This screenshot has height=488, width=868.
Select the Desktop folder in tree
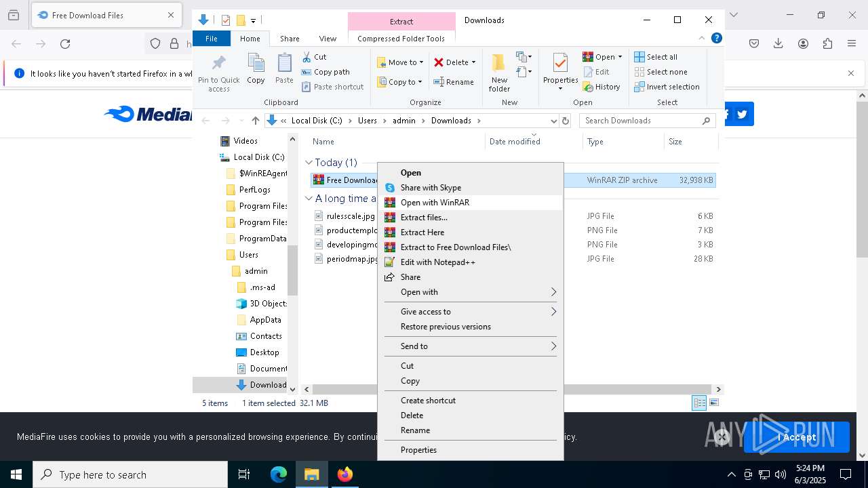(x=264, y=352)
